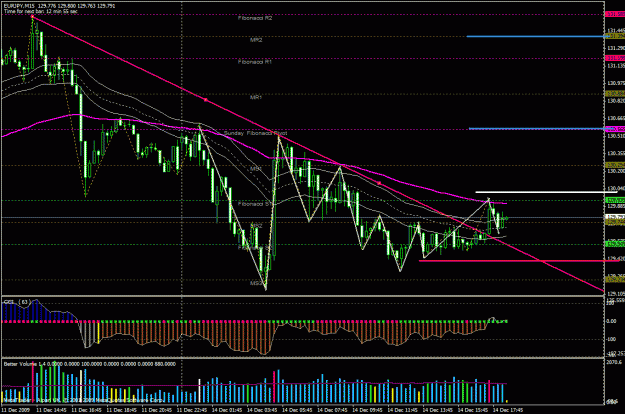This screenshot has height=414, width=625.
Task: Select the trendline anchor point at the chart high
Action: click(x=33, y=16)
